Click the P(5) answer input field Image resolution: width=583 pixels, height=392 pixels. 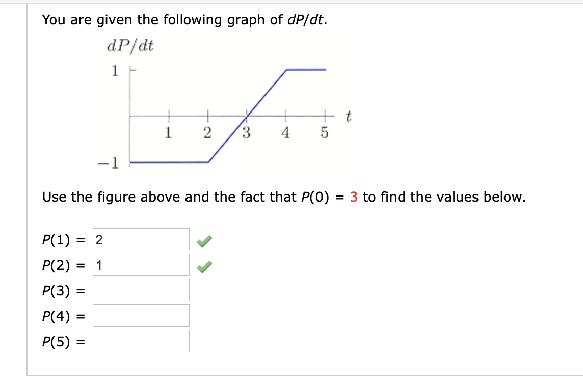(x=141, y=341)
